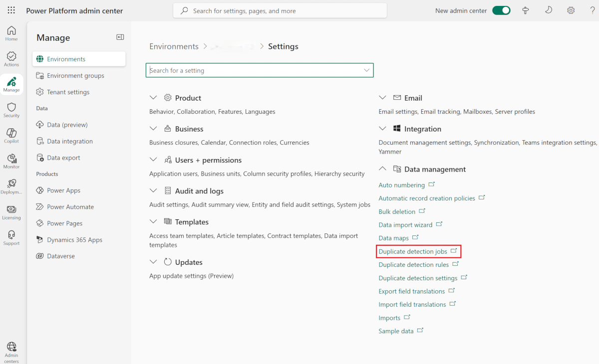Select Environments in the Manage menu
This screenshot has height=364, width=599.
[x=79, y=59]
